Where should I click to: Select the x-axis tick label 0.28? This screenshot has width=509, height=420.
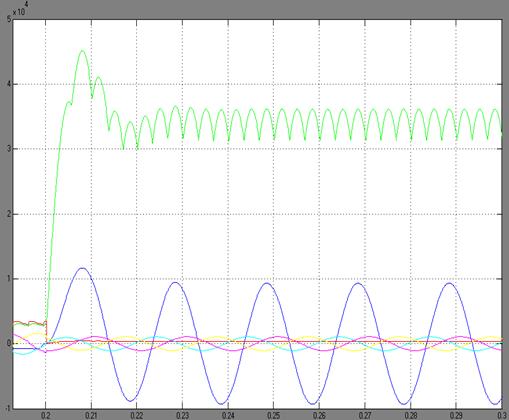[411, 415]
